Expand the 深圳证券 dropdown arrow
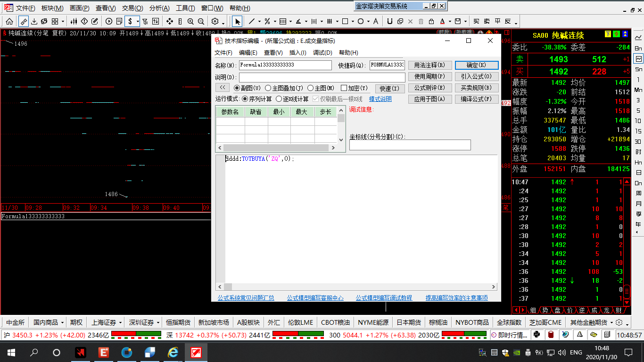 click(158, 322)
